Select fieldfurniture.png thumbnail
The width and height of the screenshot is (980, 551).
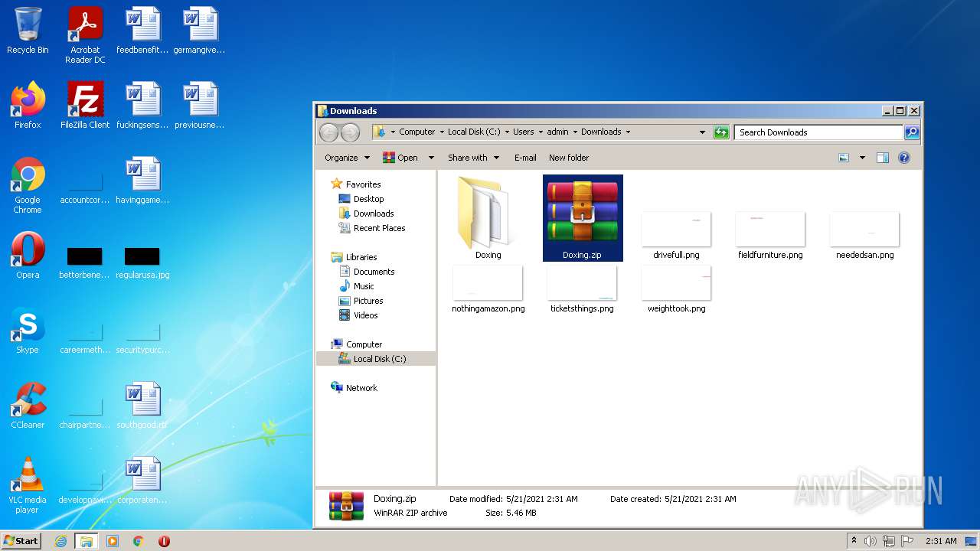[770, 236]
